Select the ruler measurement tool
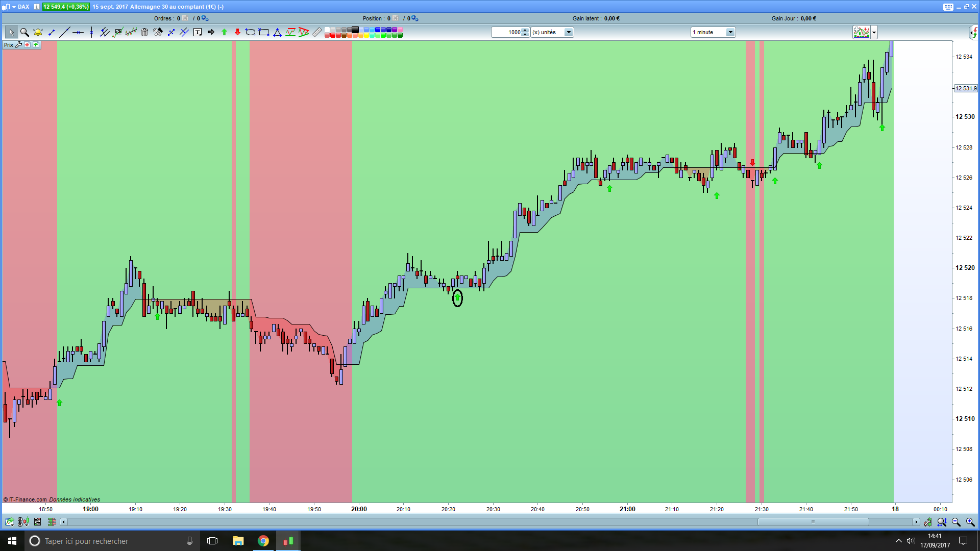980x551 pixels. (x=317, y=32)
